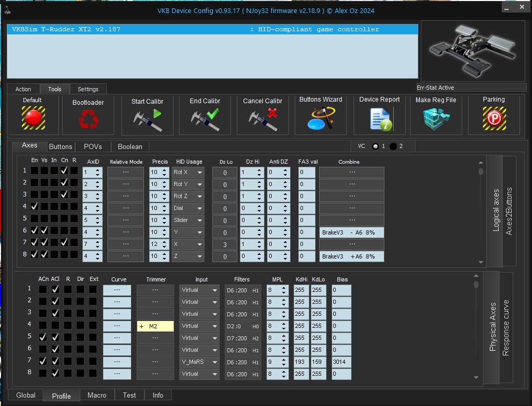
Task: Open Input dropdown for physical axis 1
Action: tap(199, 290)
